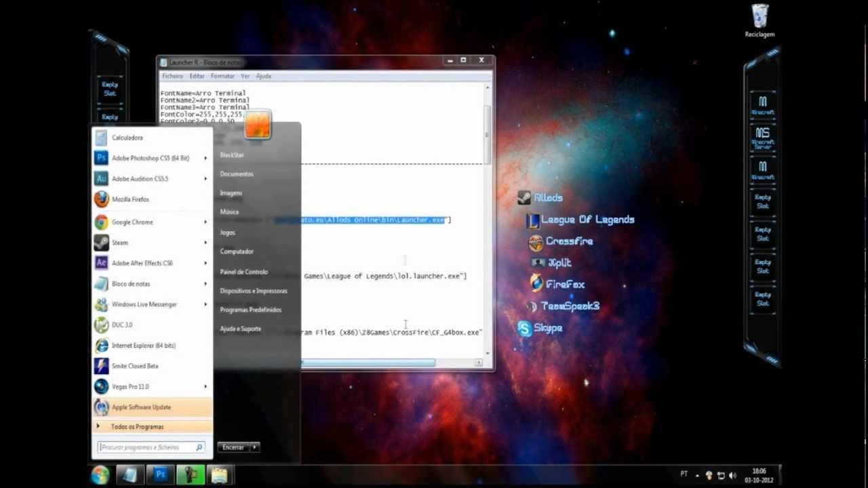Open DUC 3.0 program entry
The height and width of the screenshot is (488, 868).
click(x=152, y=325)
